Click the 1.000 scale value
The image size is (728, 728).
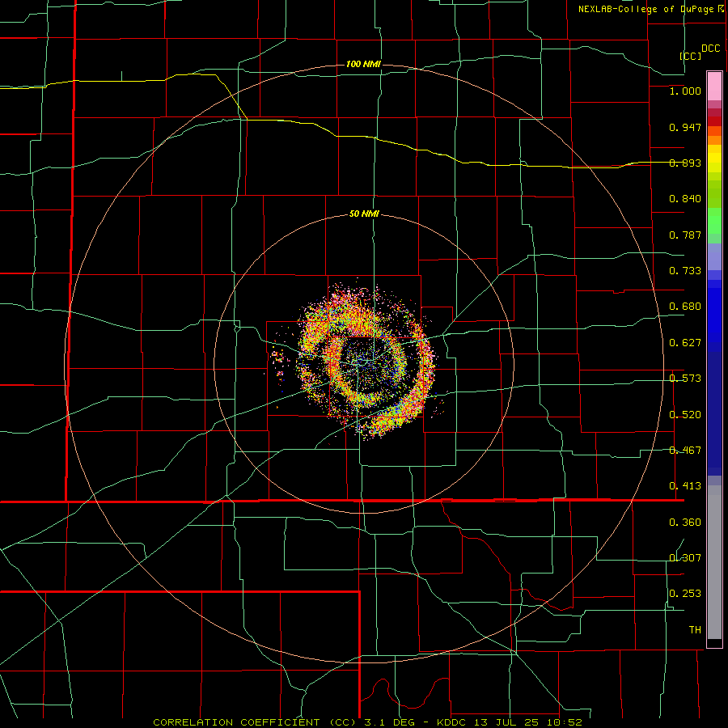coord(685,91)
